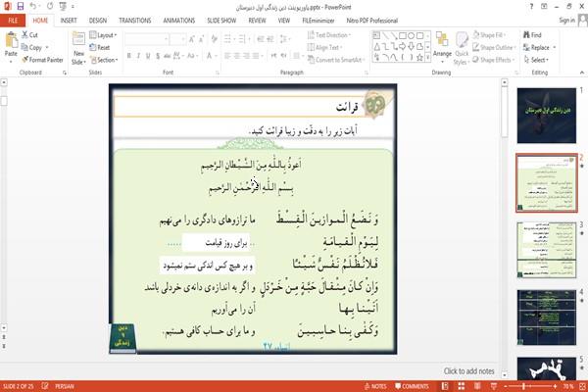Switch to the SLIDE SHOW tab
This screenshot has height=392, width=588.
221,21
